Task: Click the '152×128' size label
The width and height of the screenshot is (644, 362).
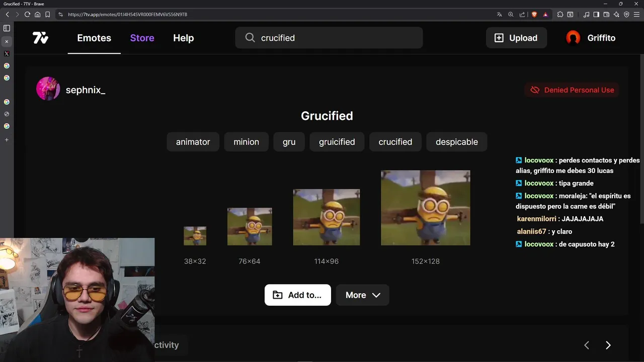Action: click(x=426, y=261)
